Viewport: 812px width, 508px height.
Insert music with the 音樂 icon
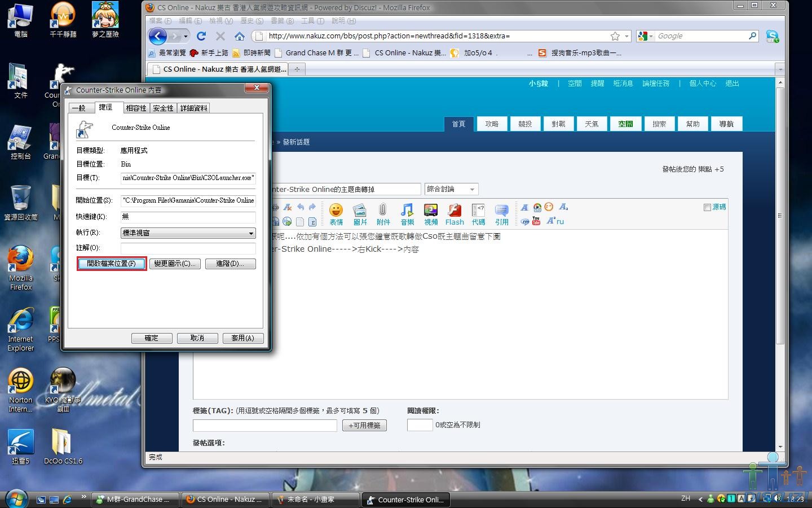407,214
